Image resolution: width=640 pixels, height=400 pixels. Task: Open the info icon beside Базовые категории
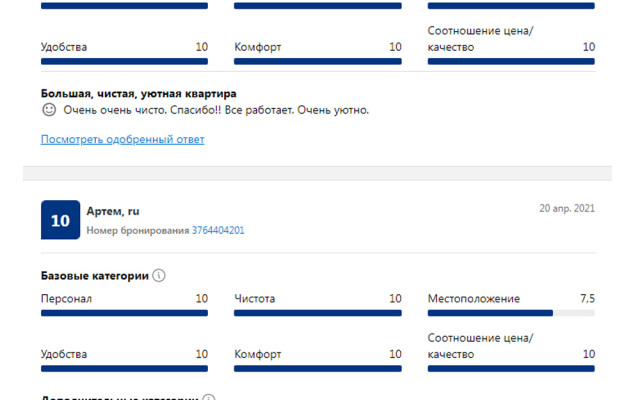[159, 276]
